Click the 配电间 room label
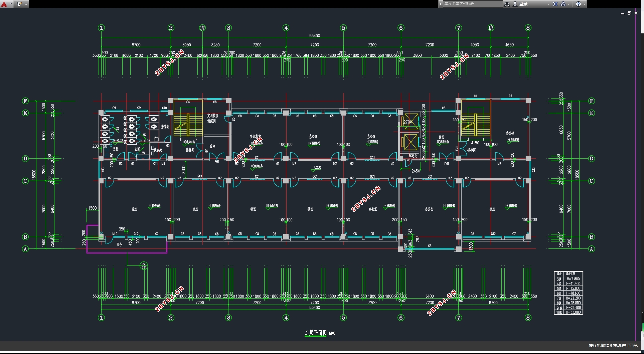This screenshot has height=354, width=644. 413,156
